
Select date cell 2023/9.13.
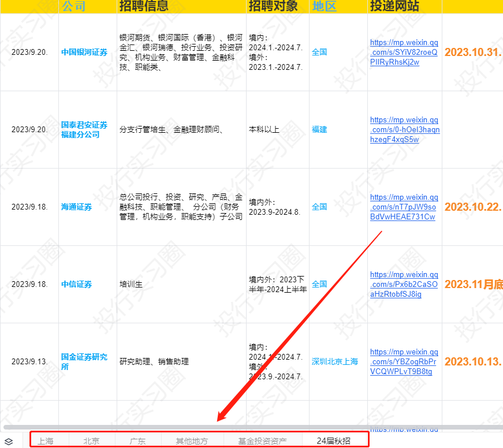click(29, 361)
